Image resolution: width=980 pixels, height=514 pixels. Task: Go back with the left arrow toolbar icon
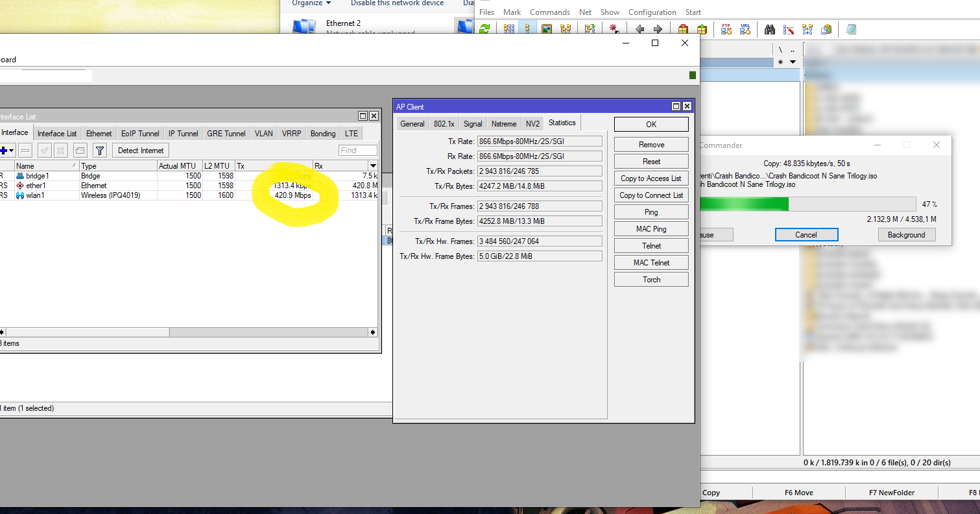[640, 29]
